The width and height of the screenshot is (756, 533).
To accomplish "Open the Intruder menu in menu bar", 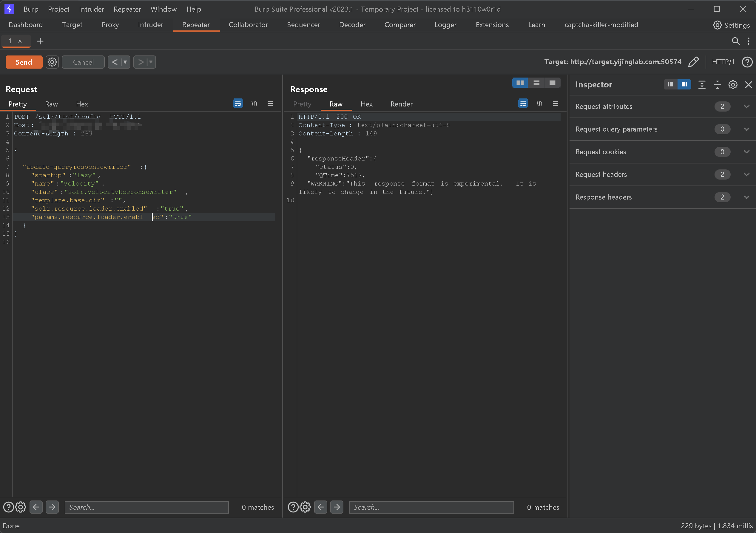I will [x=91, y=9].
